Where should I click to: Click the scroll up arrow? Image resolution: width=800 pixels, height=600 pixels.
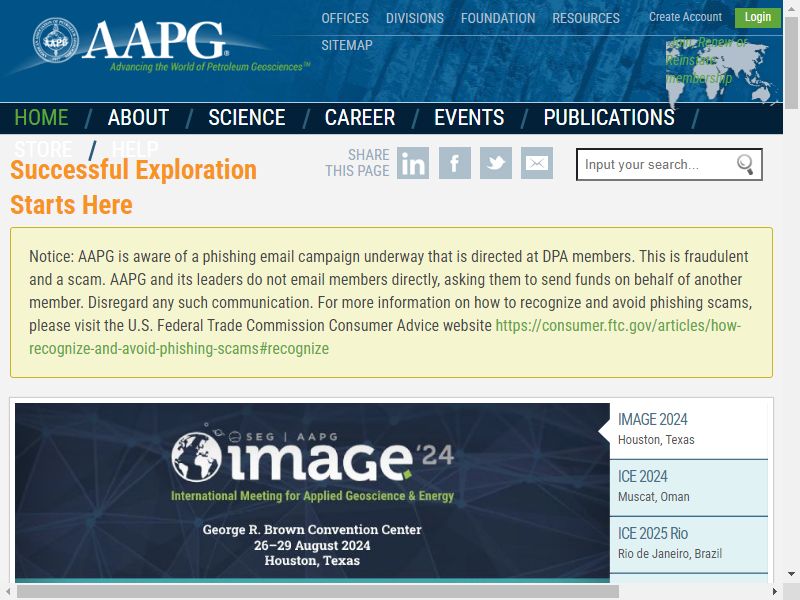tap(791, 8)
